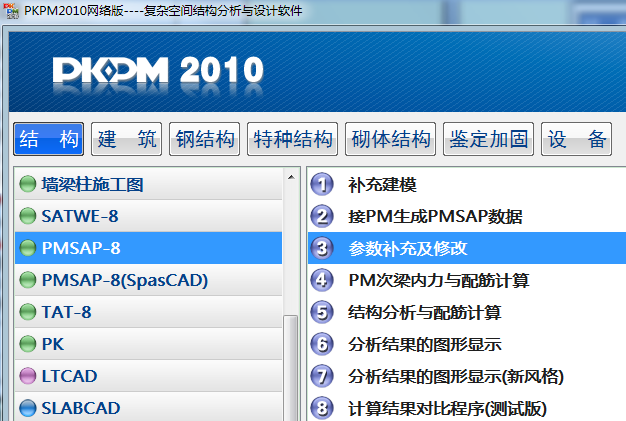Screen dimensions: 626x421
Task: Select SATWE-8 module in list
Action: (149, 216)
